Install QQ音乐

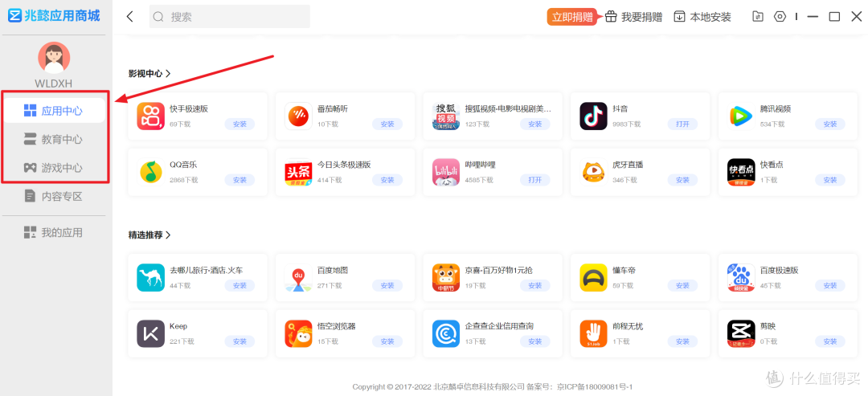click(240, 180)
